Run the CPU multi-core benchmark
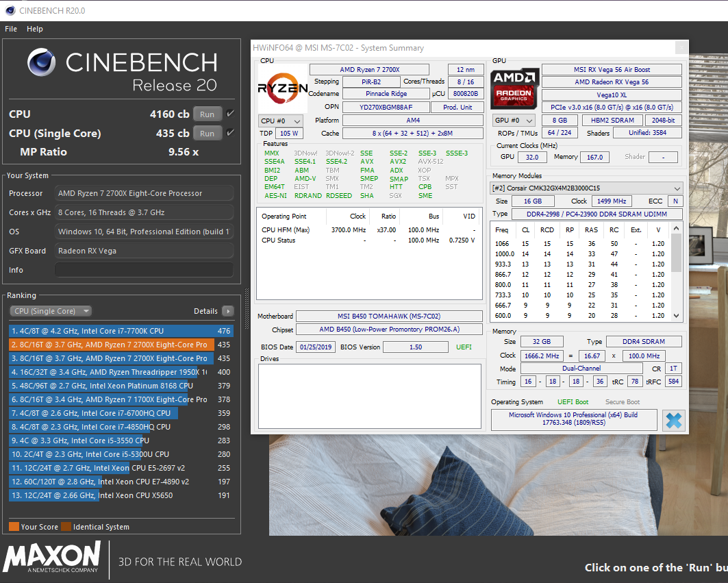728x583 pixels. coord(207,114)
